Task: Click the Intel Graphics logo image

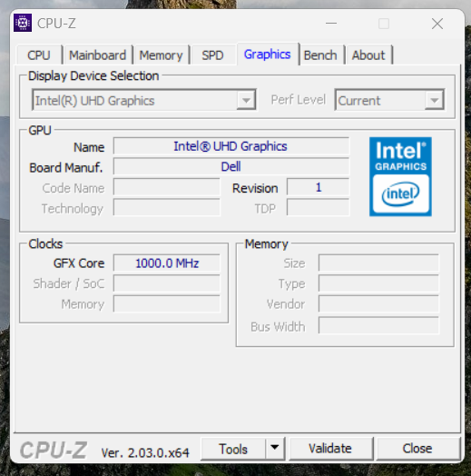Action: 400,176
